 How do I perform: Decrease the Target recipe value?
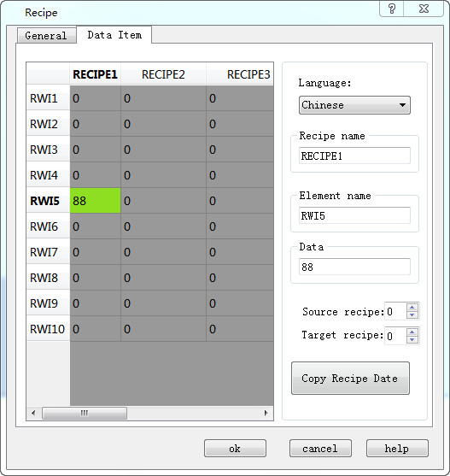coord(412,340)
